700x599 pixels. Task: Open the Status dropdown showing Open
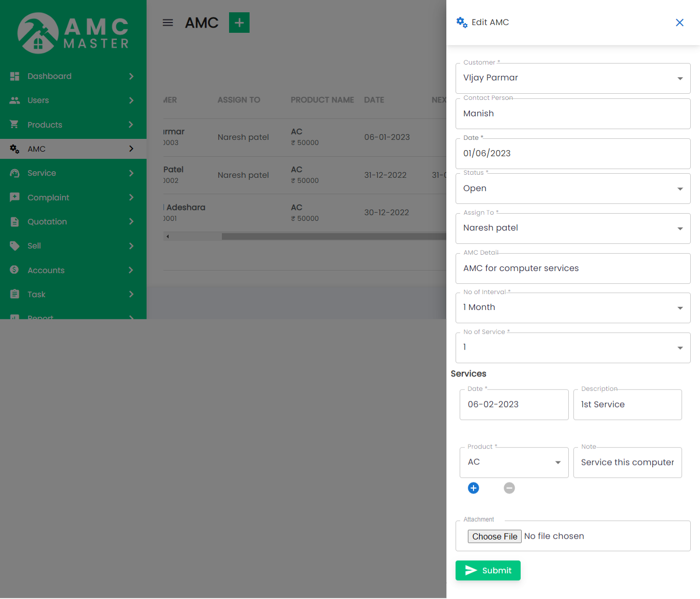572,189
